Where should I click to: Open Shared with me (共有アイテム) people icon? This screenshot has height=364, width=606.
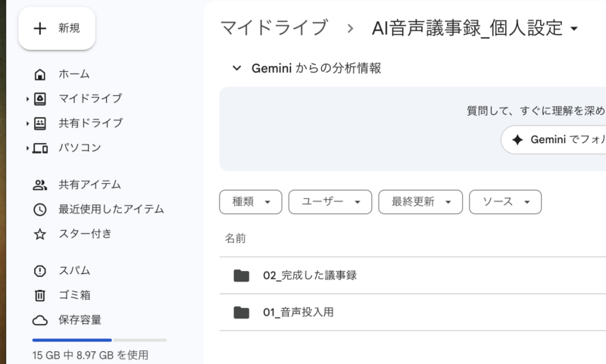coord(40,185)
